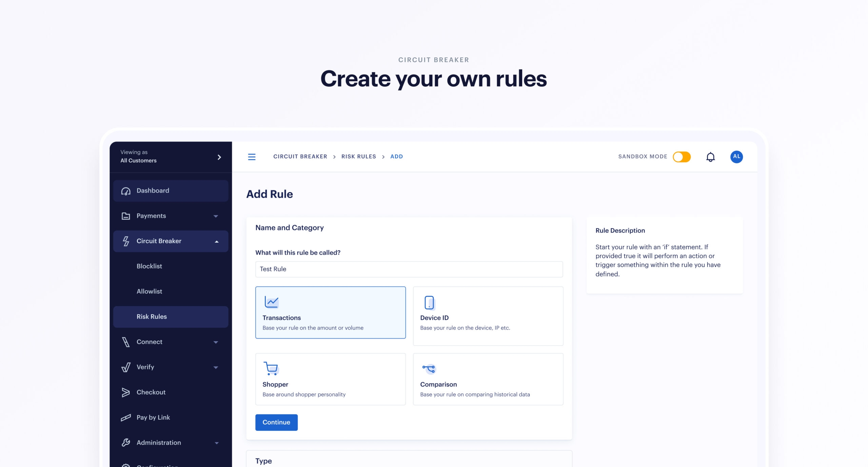Select the Transactions rule category
868x467 pixels.
331,312
